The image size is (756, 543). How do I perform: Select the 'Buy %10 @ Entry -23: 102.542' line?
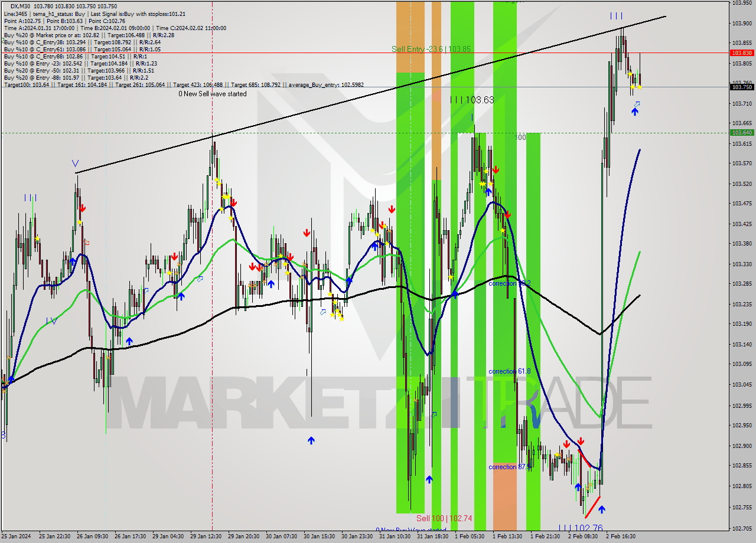(x=80, y=63)
